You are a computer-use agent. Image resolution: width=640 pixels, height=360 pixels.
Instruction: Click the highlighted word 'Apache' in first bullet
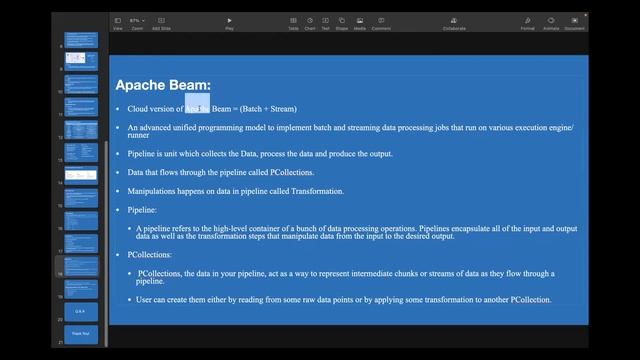(197, 109)
